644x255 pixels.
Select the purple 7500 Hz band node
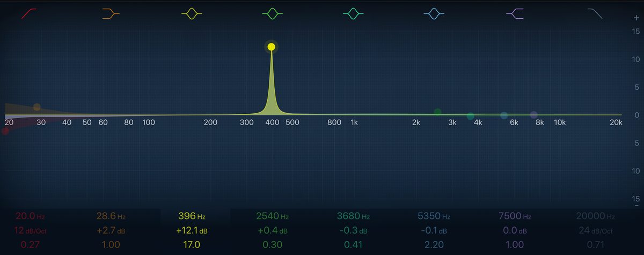tap(533, 115)
